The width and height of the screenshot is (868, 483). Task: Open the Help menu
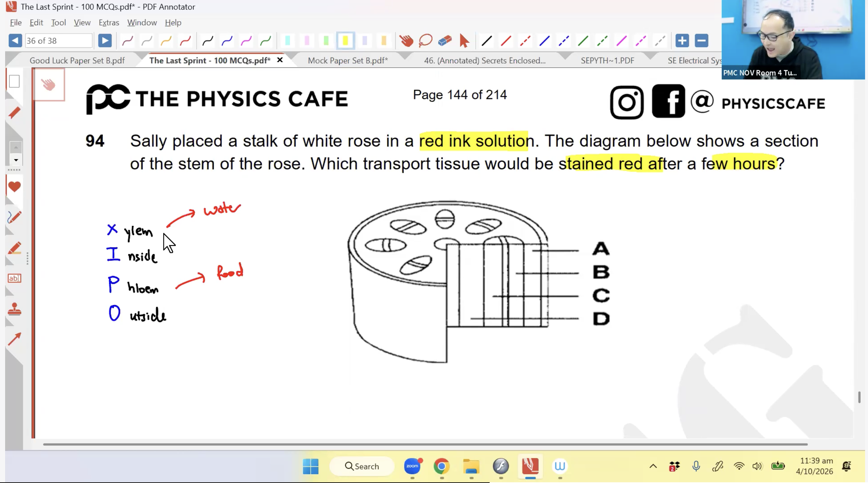(x=173, y=23)
